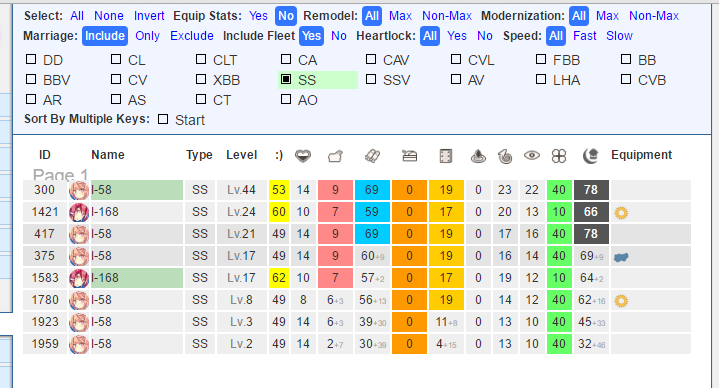Click the sun equipment icon on I-168 Lv.24

(621, 213)
